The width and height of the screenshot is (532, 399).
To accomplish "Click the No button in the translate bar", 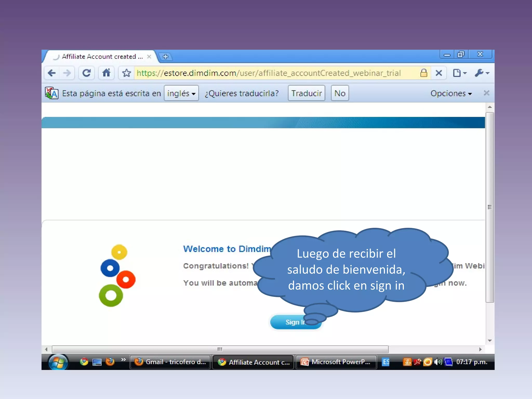I will pyautogui.click(x=340, y=93).
